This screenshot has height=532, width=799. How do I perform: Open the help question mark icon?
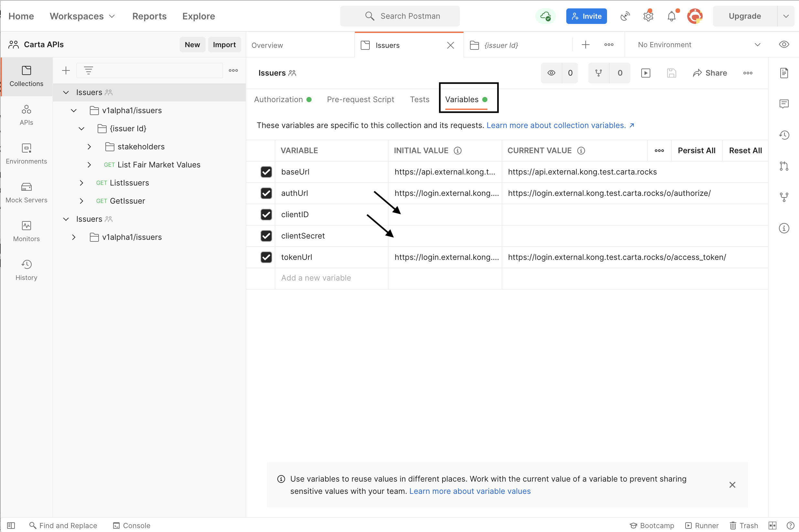coord(790,526)
